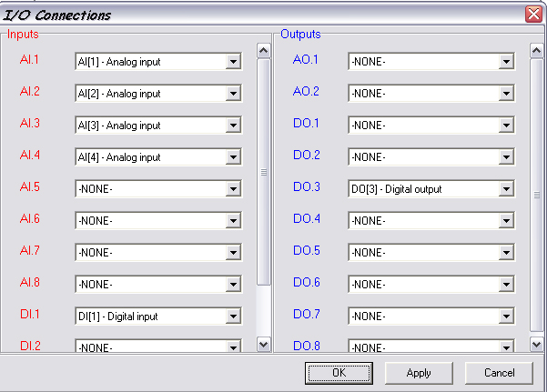Viewport: 547px width, 392px height.
Task: Expand the AI.3 Analog input combo box
Action: [158, 126]
